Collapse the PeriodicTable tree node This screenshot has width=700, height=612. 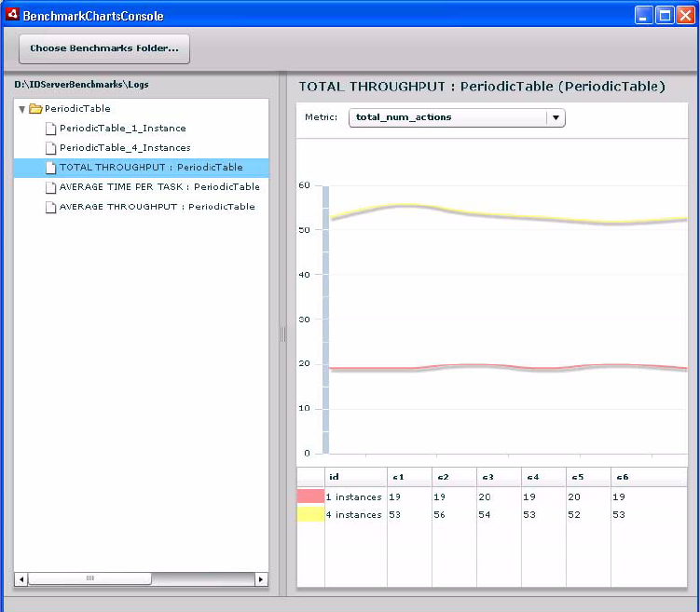coord(21,109)
